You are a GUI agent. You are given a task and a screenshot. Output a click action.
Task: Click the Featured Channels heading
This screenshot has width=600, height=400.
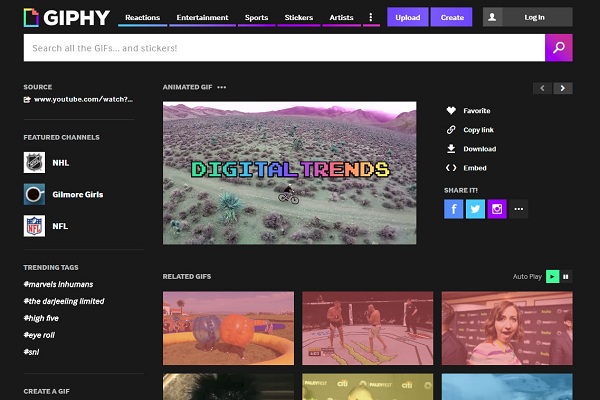62,137
